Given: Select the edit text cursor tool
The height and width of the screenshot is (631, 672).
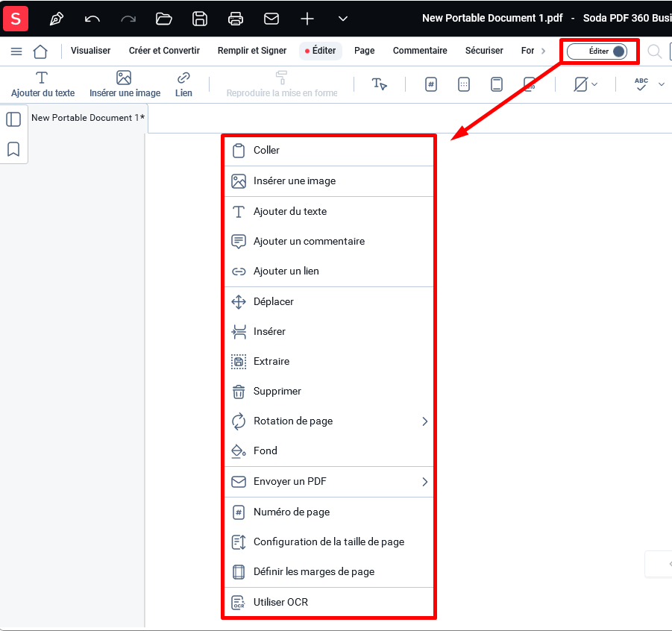Looking at the screenshot, I should (380, 84).
